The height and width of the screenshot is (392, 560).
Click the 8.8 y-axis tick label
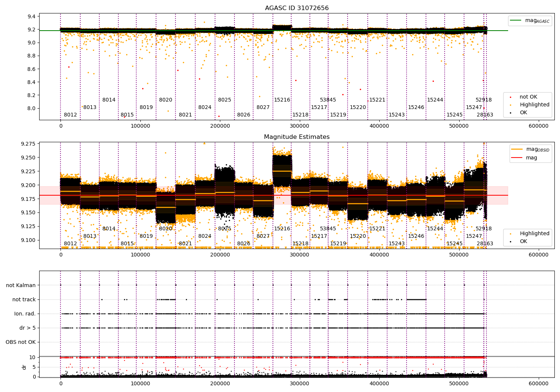coord(32,56)
